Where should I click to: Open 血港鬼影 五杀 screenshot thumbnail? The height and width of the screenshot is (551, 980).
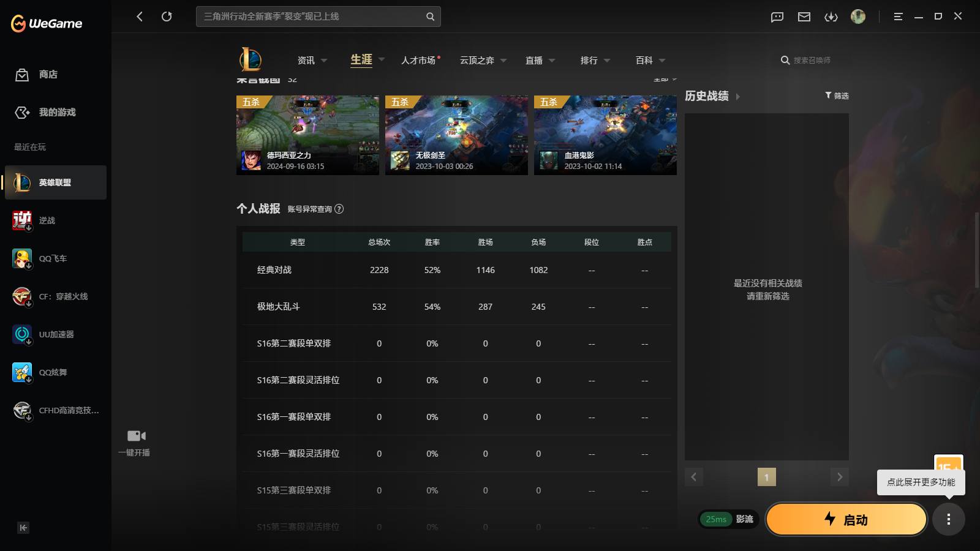click(605, 135)
